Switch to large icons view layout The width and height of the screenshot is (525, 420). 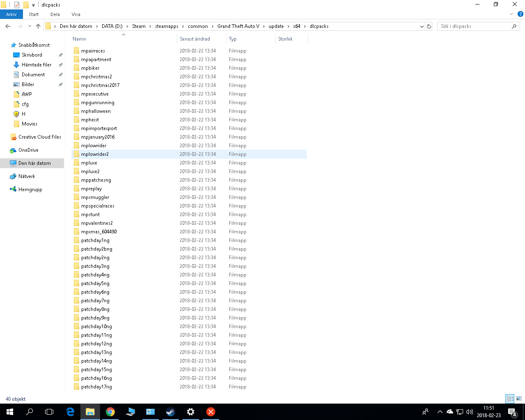(519, 399)
